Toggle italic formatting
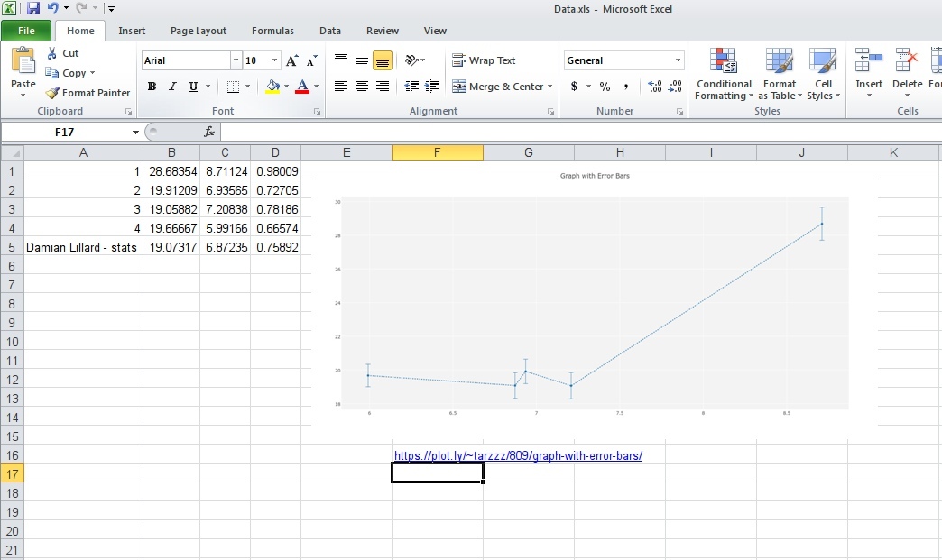Viewport: 942px width, 560px height. [x=171, y=87]
